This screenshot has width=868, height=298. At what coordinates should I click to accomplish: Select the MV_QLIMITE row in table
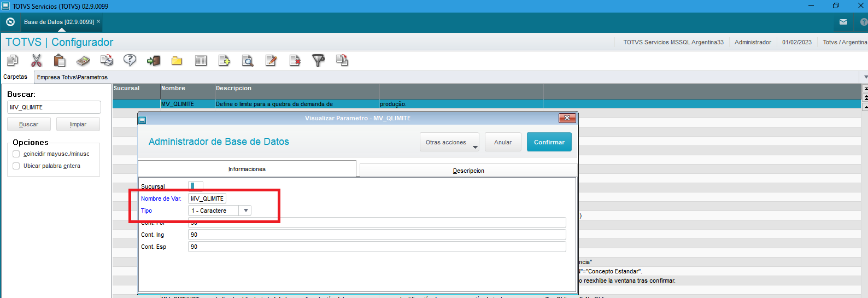click(486, 104)
